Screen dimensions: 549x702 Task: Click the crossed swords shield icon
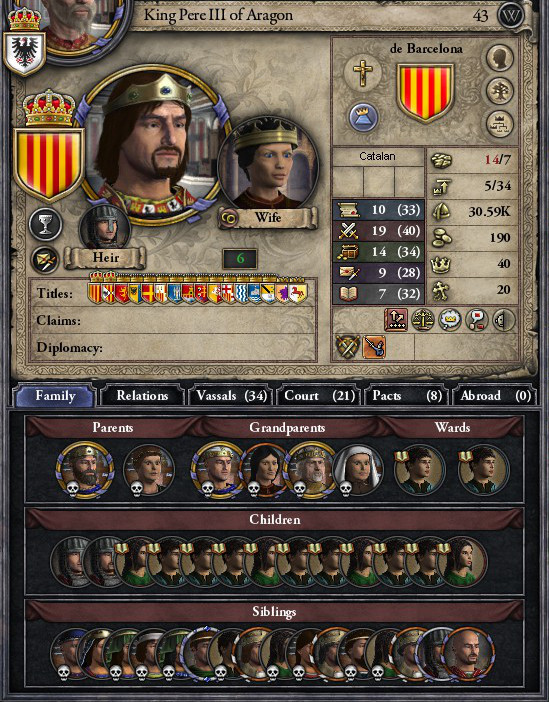(347, 347)
